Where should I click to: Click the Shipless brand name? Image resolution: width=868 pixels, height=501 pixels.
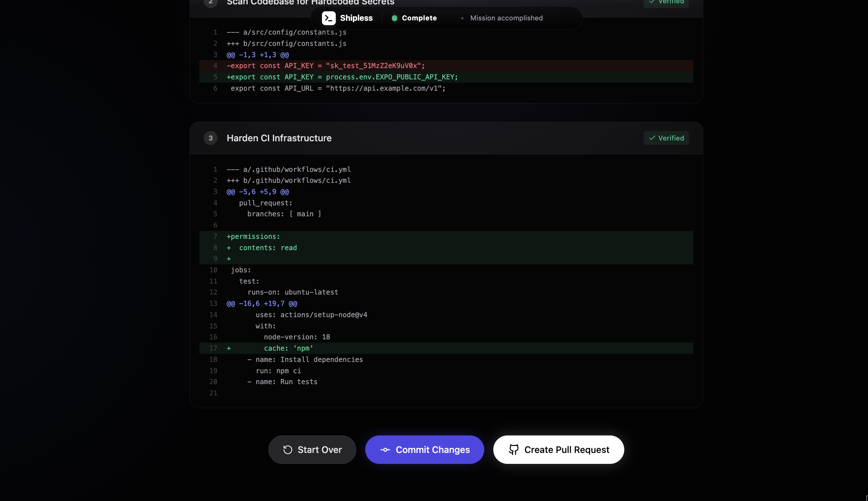(x=356, y=18)
